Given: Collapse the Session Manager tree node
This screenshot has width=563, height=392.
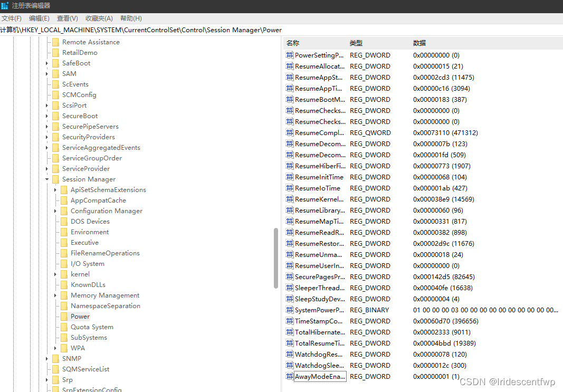Looking at the screenshot, I should pos(47,179).
